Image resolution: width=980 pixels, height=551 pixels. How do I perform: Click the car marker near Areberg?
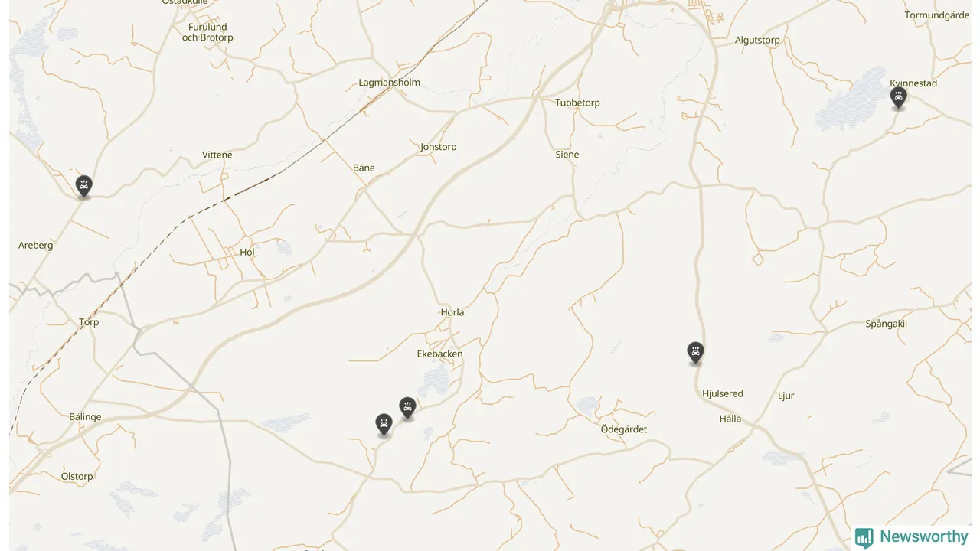84,186
